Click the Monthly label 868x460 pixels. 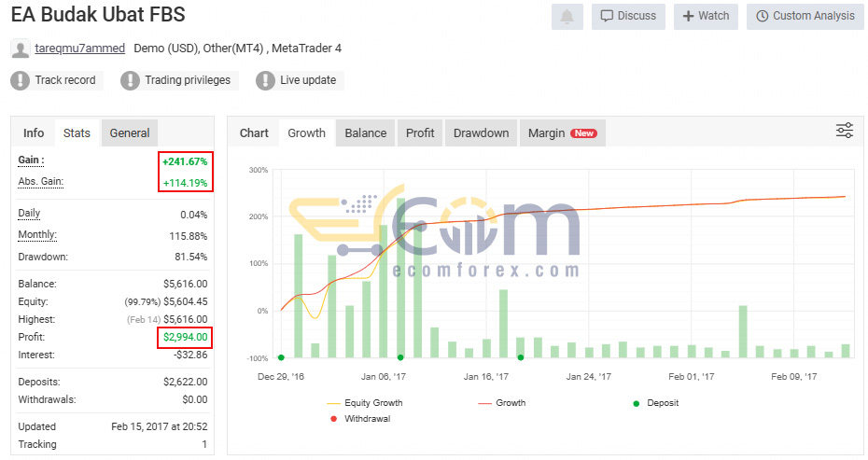tap(37, 235)
